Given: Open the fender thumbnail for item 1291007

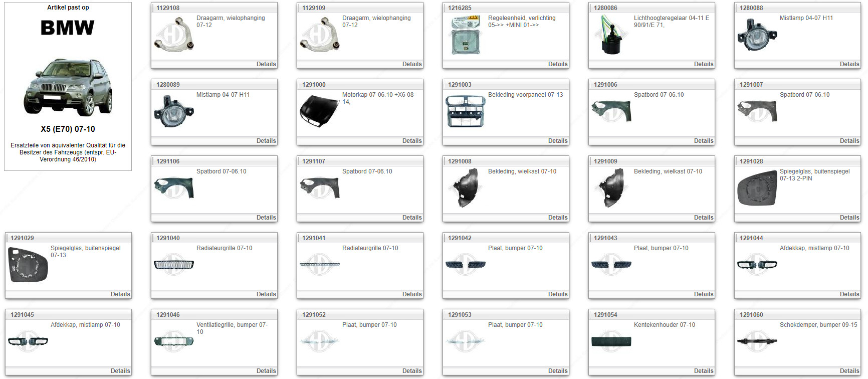Looking at the screenshot, I should pos(757,111).
